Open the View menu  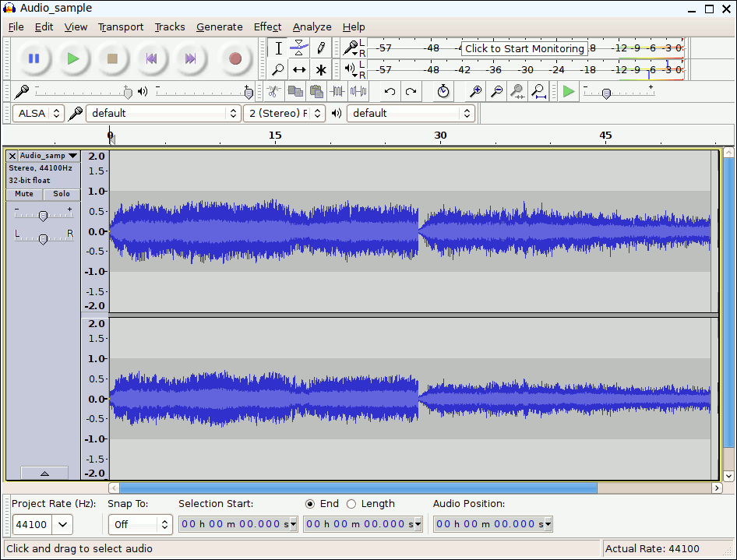coord(76,26)
